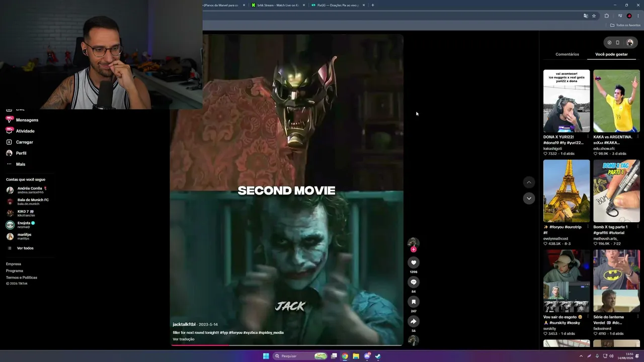Open the KAKA vs ARGENTINA video thumbnail
The height and width of the screenshot is (362, 644).
pos(616,101)
